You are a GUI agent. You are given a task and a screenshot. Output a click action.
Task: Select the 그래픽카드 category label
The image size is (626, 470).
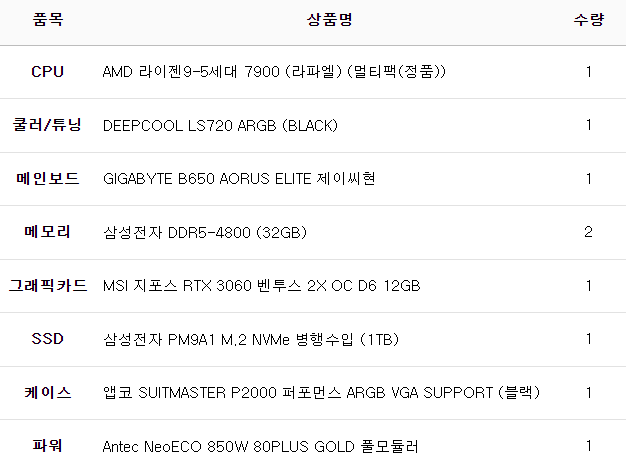pyautogui.click(x=47, y=286)
